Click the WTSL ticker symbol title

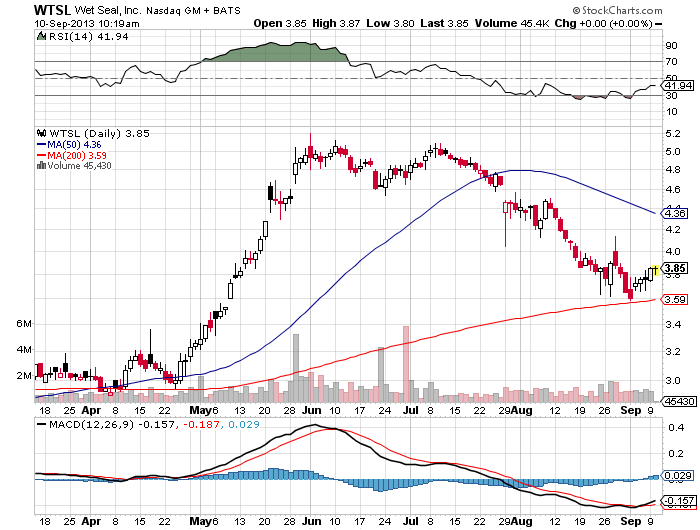click(x=53, y=10)
